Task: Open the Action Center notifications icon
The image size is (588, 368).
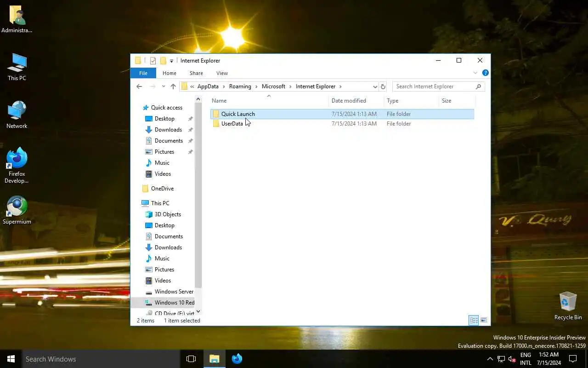Action: 573,359
